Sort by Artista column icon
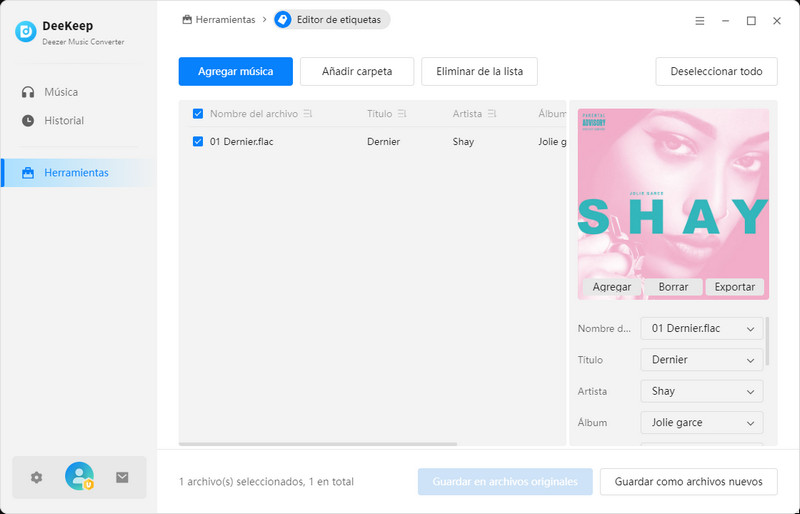Viewport: 800px width, 514px height. click(492, 113)
